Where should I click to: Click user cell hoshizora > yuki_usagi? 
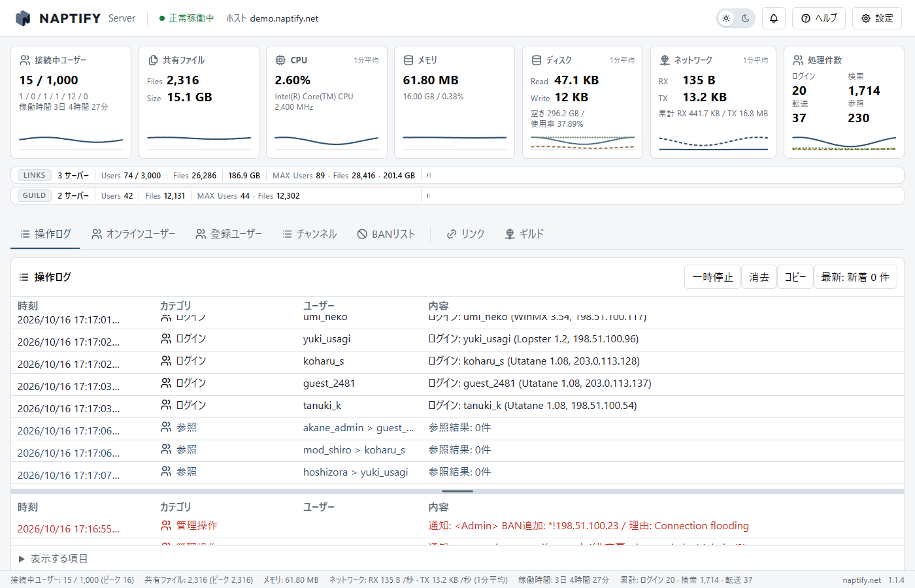(356, 472)
